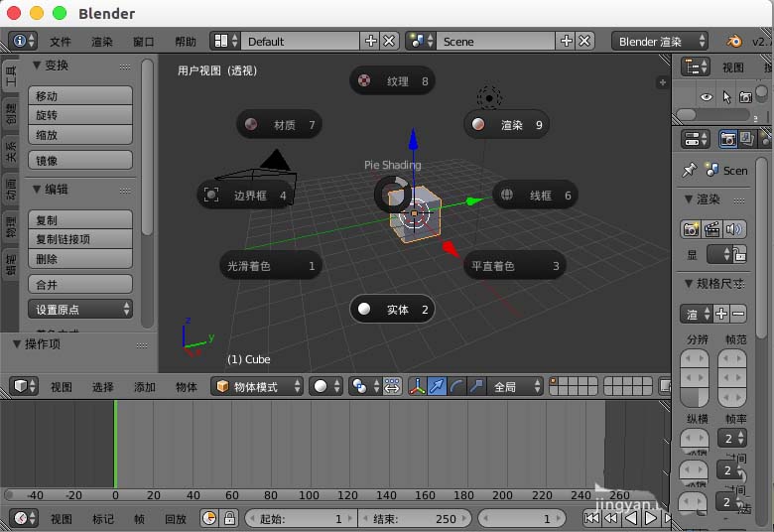The width and height of the screenshot is (774, 532).
Task: Open the render properties camera tab
Action: click(727, 139)
